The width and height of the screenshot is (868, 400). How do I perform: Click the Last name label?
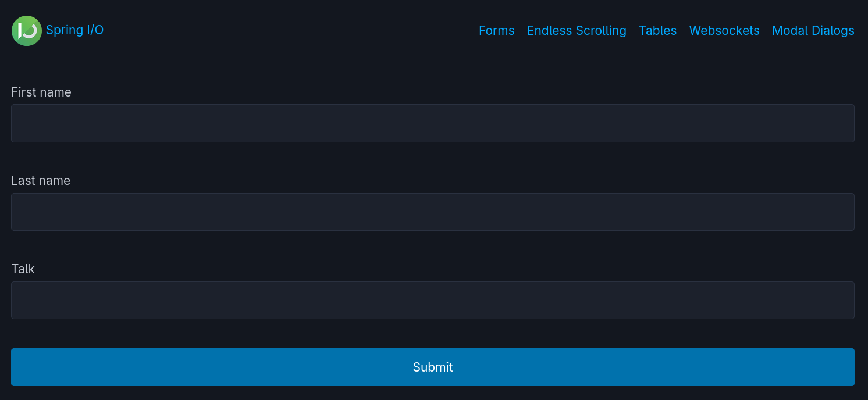40,180
